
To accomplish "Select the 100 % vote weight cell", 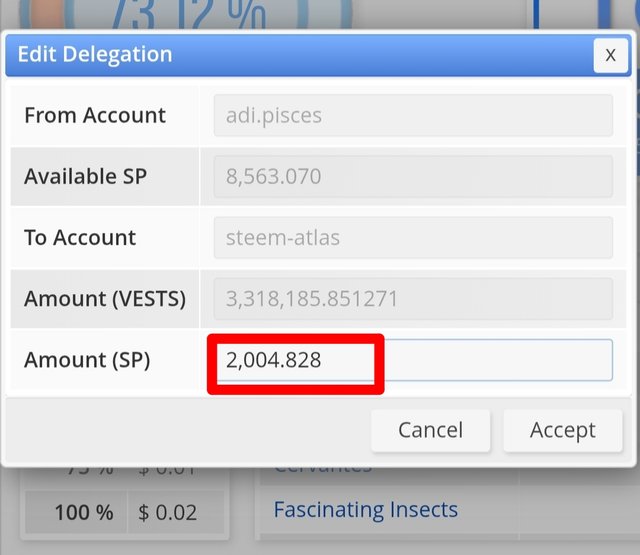I will (x=84, y=513).
